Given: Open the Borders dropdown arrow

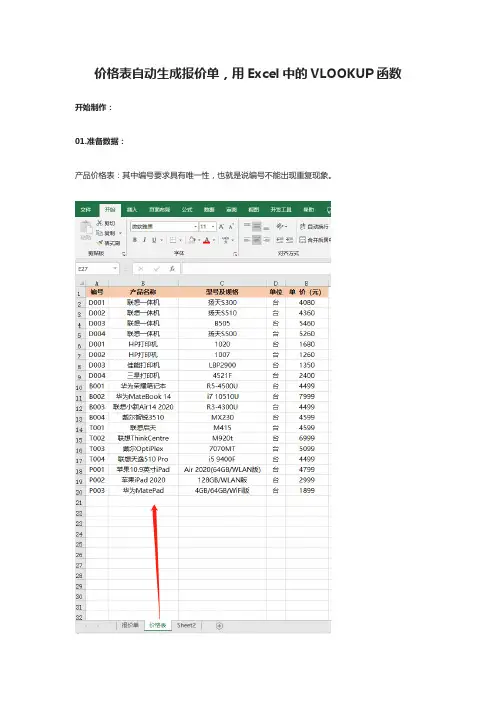Looking at the screenshot, I should pyautogui.click(x=180, y=240).
